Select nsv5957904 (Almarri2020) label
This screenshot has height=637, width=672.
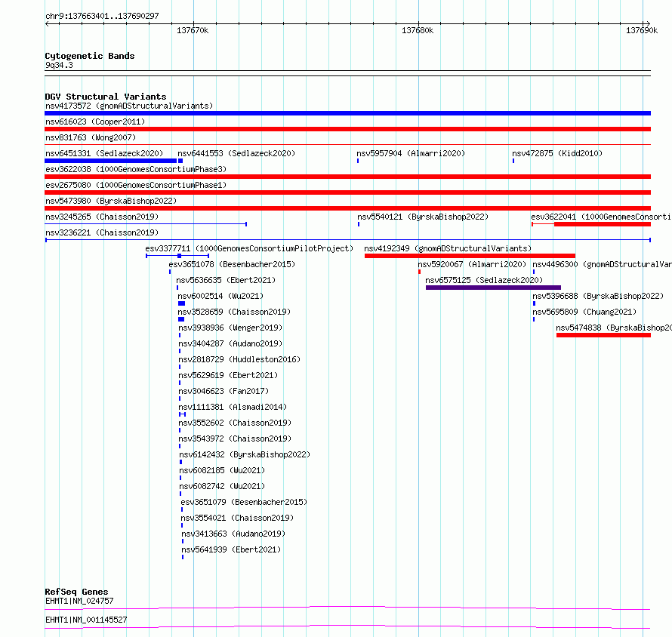(411, 153)
